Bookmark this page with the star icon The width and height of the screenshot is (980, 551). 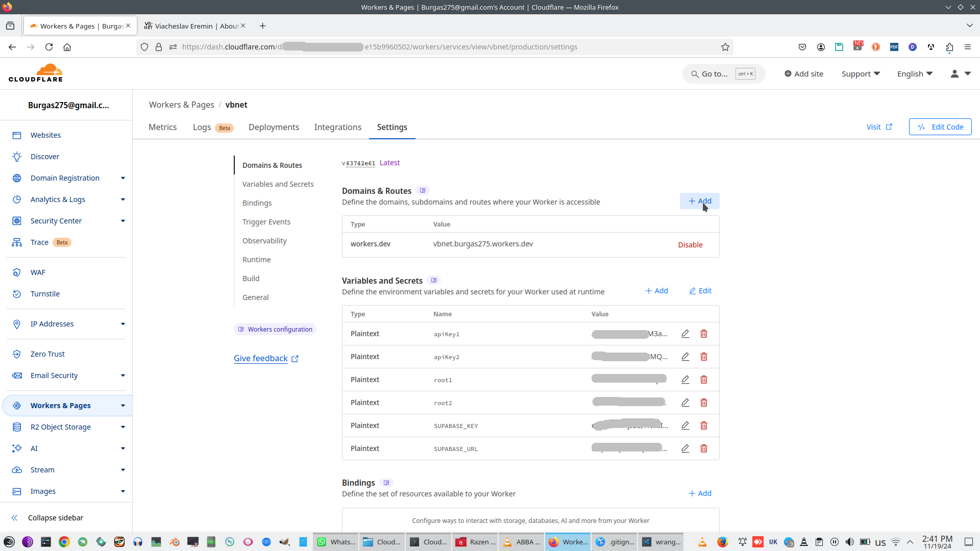pos(725,47)
